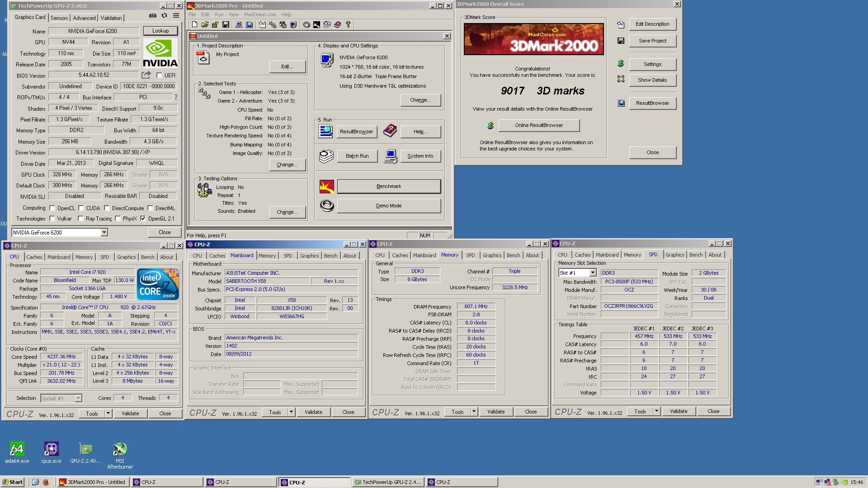Click the NVIDIA logo in GPU-Z
This screenshot has height=488, width=868.
[160, 53]
